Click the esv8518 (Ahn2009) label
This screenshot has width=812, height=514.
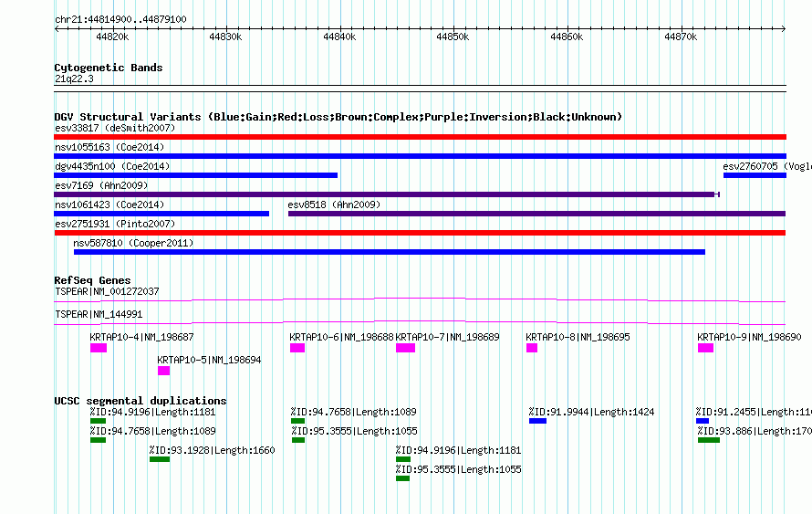coord(334,205)
